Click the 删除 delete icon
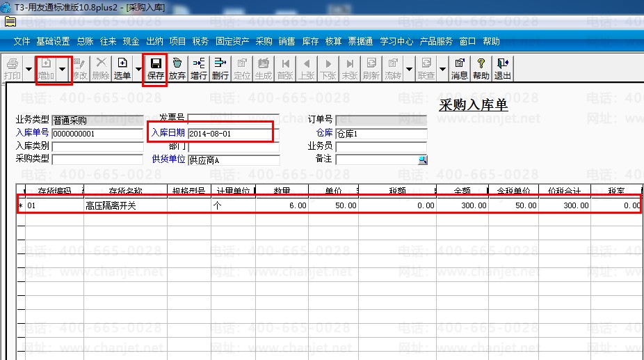This screenshot has width=644, height=360. pos(101,68)
